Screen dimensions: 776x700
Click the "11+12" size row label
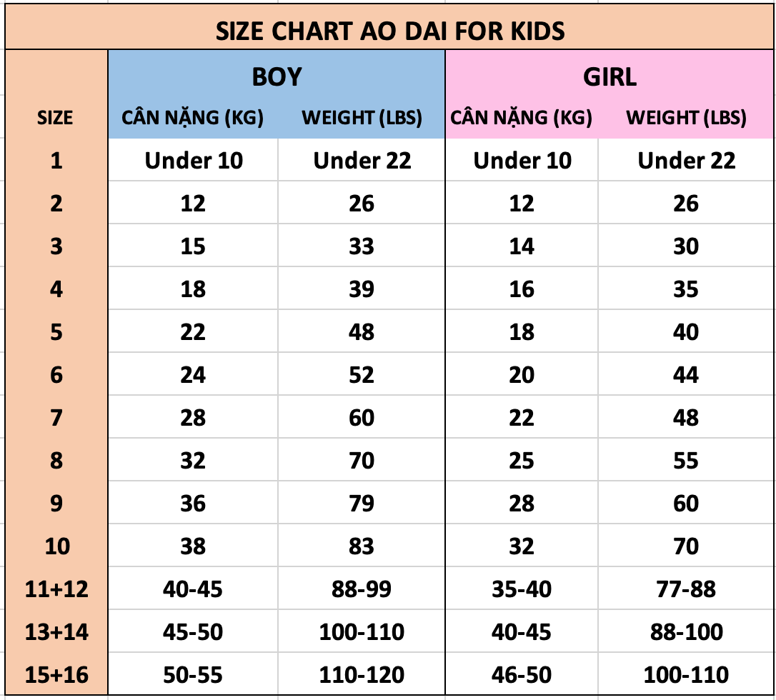coord(56,589)
